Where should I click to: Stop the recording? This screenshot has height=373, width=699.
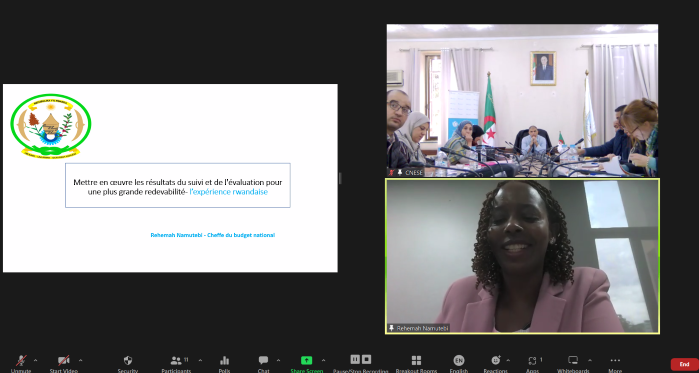pos(366,359)
